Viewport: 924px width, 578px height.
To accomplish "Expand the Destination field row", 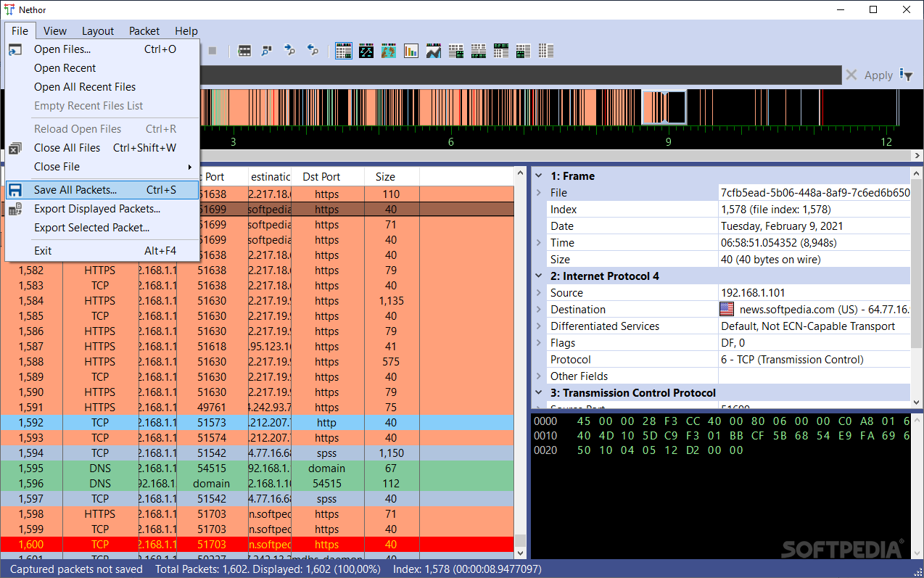I will [x=539, y=310].
